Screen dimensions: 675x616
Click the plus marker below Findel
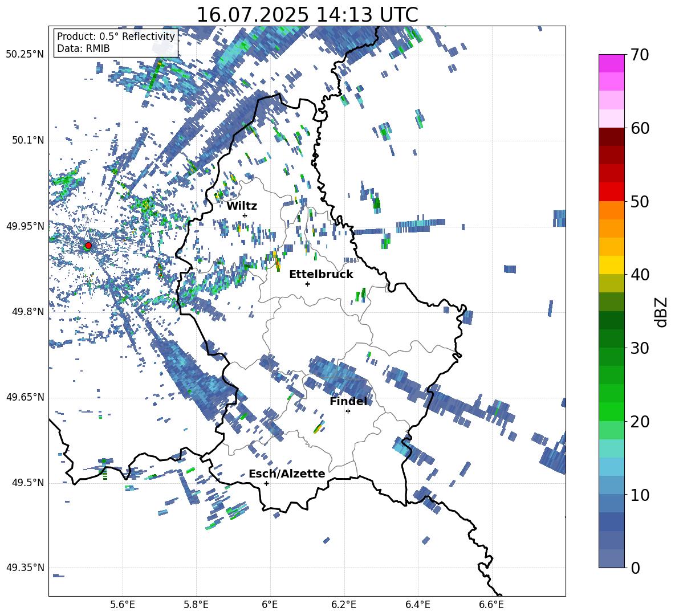tap(348, 411)
